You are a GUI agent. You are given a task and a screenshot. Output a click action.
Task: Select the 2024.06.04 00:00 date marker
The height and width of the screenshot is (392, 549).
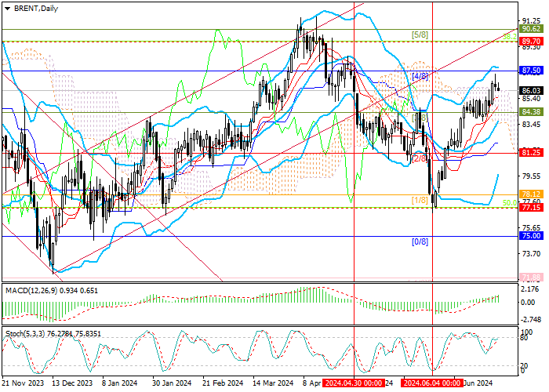432,383
